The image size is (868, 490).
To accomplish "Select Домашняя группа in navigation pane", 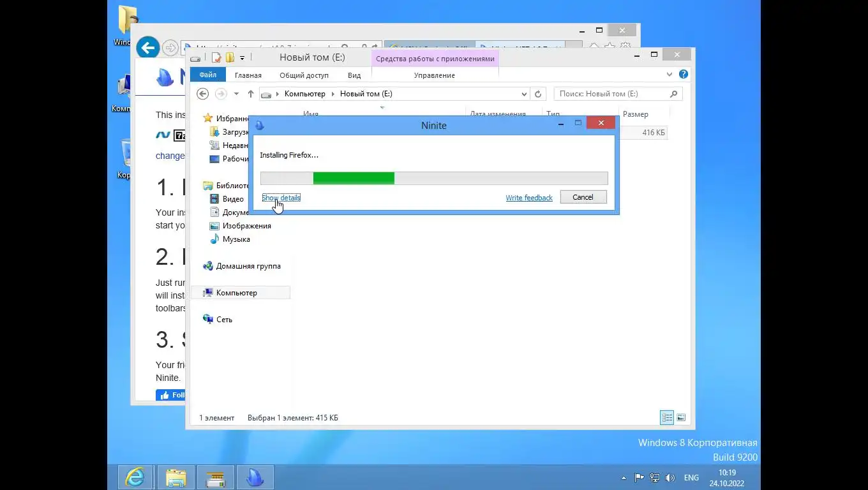I will pos(242,266).
